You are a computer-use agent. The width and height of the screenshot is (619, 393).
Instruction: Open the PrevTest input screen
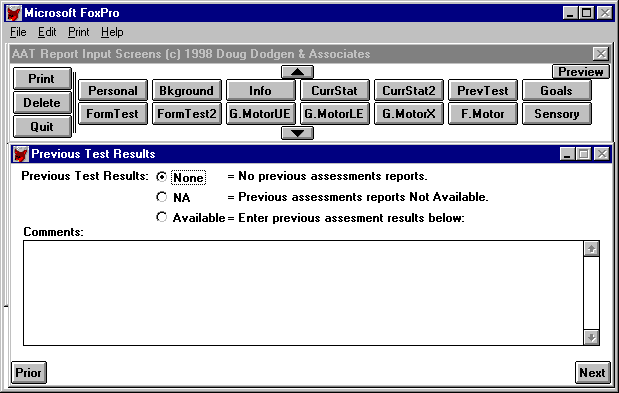pos(483,90)
